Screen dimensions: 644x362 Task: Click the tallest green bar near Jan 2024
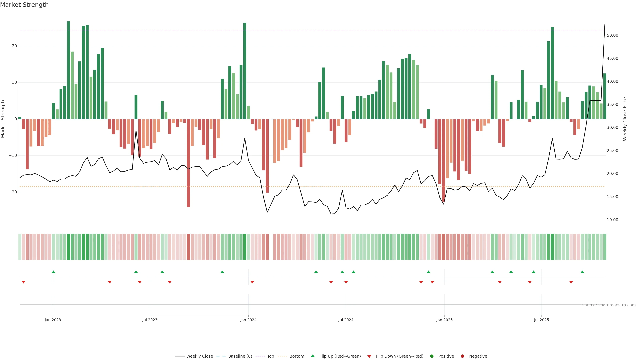tap(245, 70)
